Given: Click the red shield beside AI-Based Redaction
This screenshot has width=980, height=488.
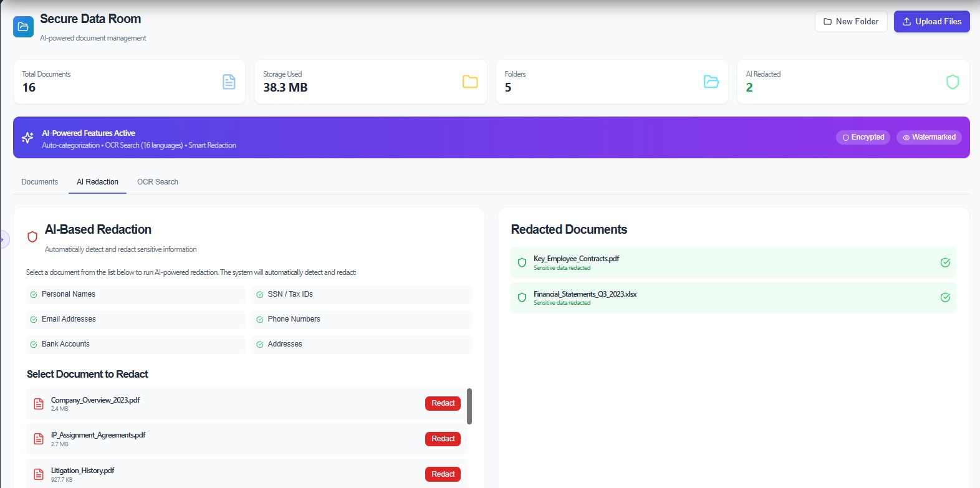Looking at the screenshot, I should pyautogui.click(x=32, y=237).
